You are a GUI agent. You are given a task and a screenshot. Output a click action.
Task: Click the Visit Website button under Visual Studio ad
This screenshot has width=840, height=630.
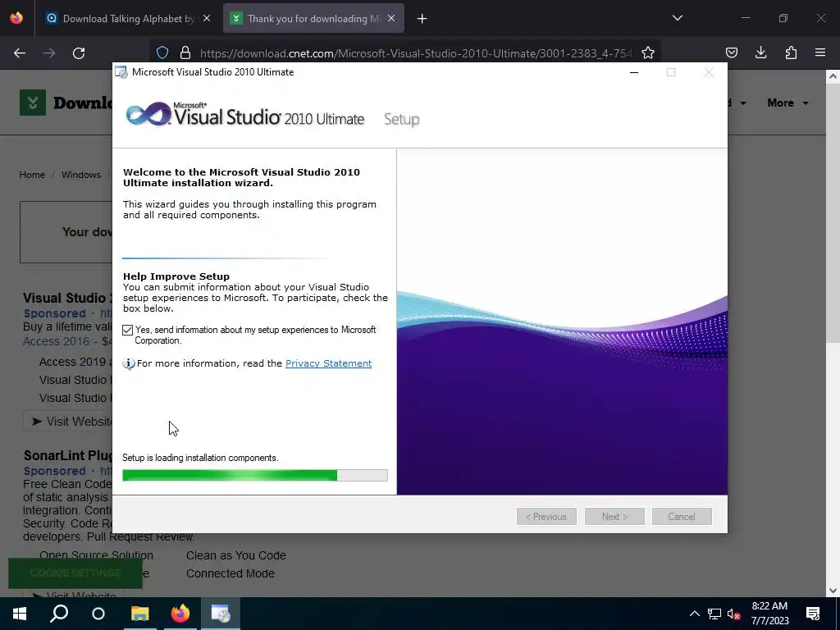click(x=68, y=422)
